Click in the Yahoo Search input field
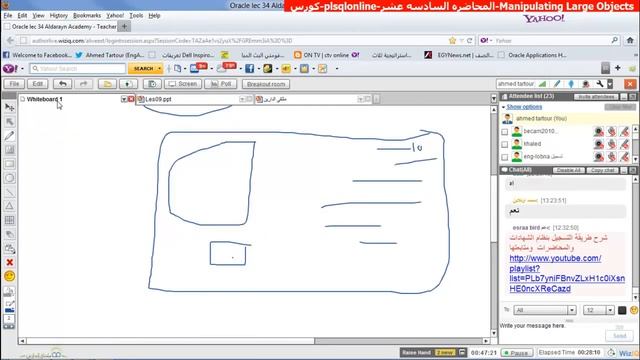 click(78, 69)
